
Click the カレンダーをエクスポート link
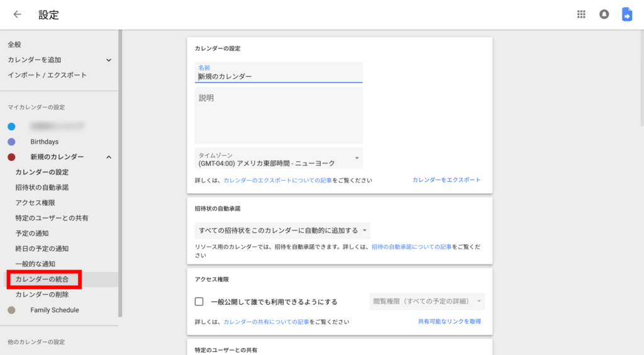pyautogui.click(x=446, y=180)
